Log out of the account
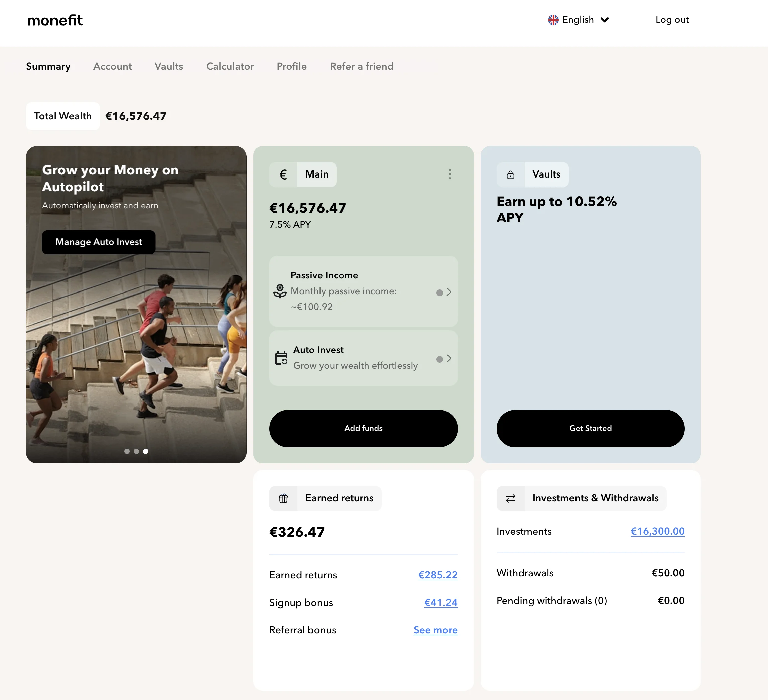Viewport: 768px width, 700px height. pyautogui.click(x=672, y=20)
